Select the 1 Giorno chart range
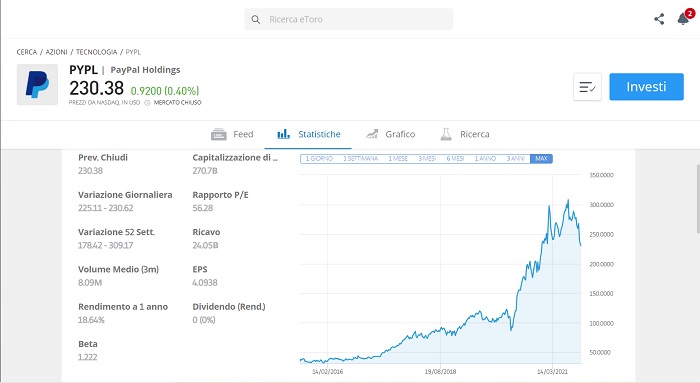The width and height of the screenshot is (700, 383). pos(319,158)
